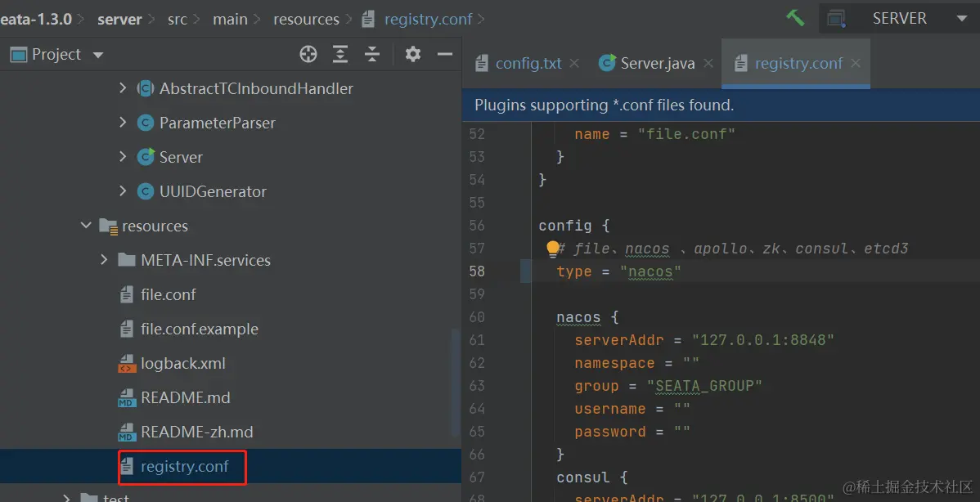Click the Locate/Select Opened File crosshair icon

(x=308, y=54)
